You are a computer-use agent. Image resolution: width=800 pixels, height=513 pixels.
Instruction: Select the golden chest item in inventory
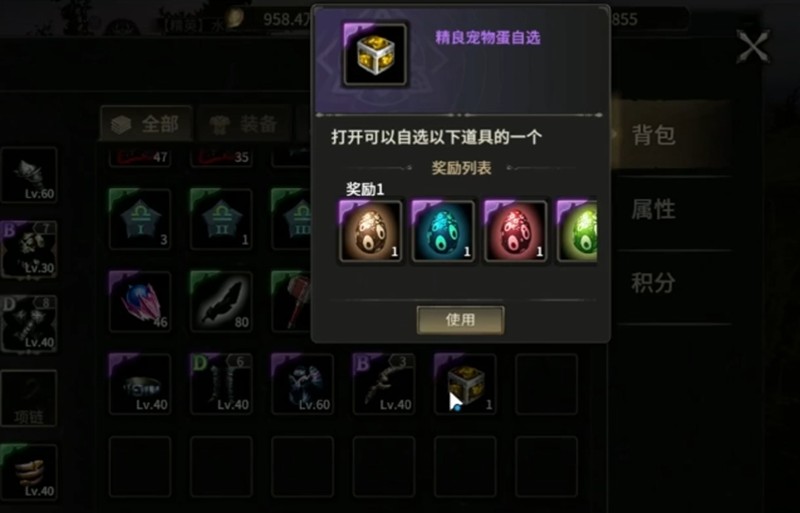pyautogui.click(x=465, y=384)
